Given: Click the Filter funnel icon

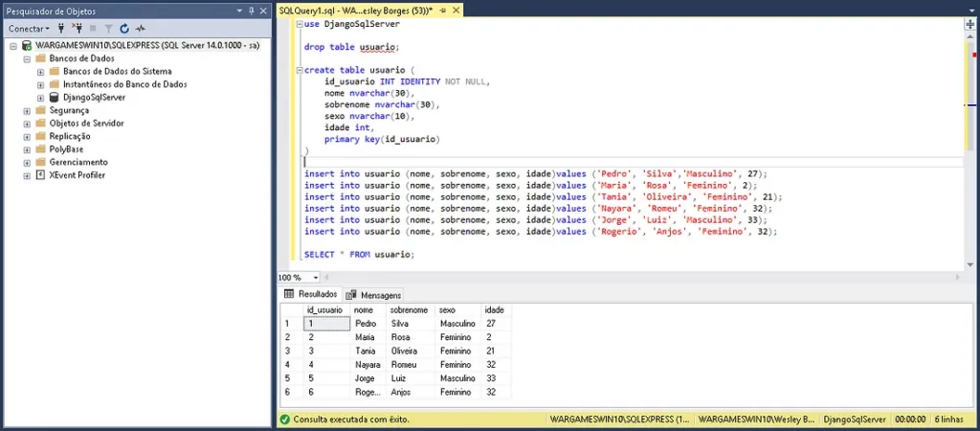Looking at the screenshot, I should tap(109, 28).
